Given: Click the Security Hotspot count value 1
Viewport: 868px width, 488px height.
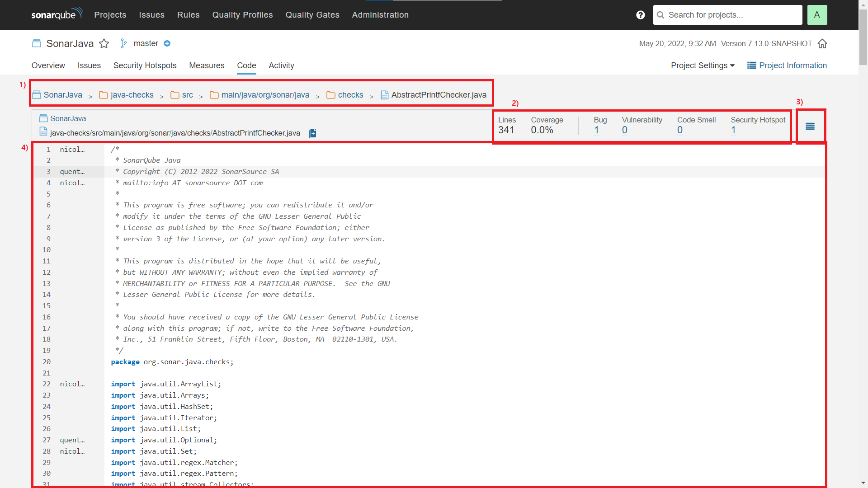Looking at the screenshot, I should click(x=733, y=130).
